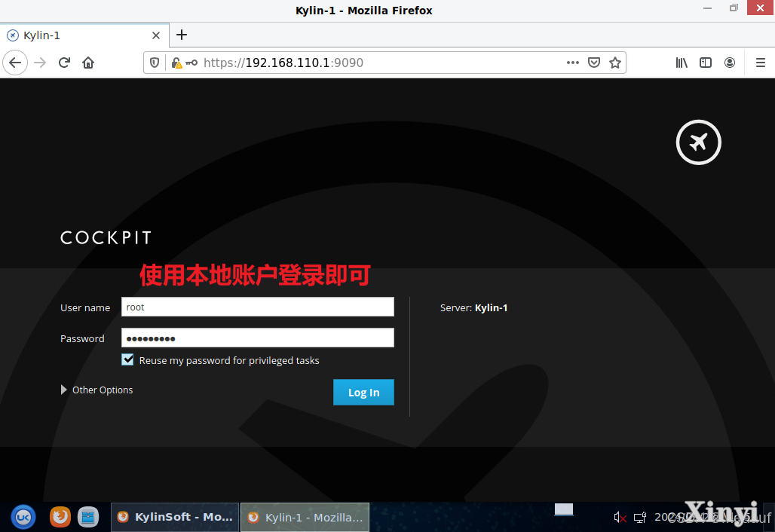The height and width of the screenshot is (532, 775).
Task: Open a new browser tab
Action: tap(182, 35)
